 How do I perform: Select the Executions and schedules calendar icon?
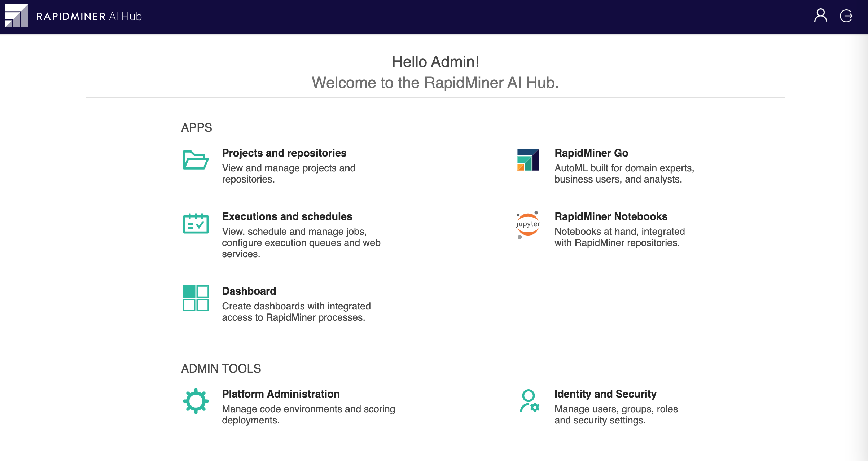point(196,224)
